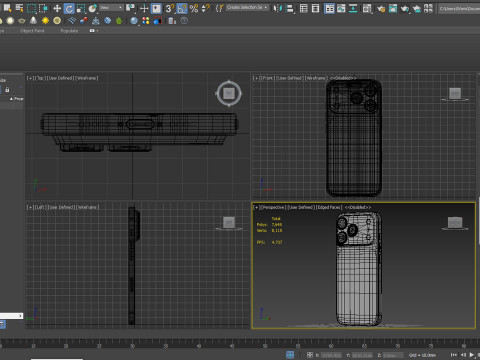480x360 pixels.
Task: Click the ViewCube in the Front viewport
Action: tap(455, 94)
